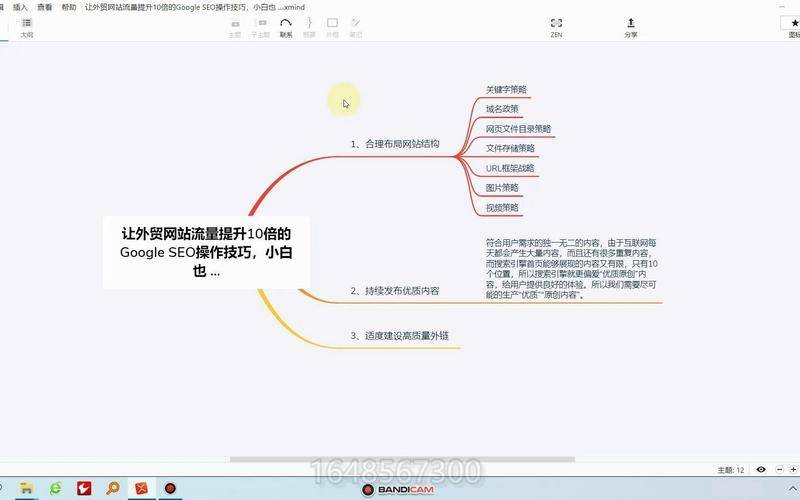Screen dimensions: 800x500
Task: Click the 主题 topic toolbar icon
Action: click(235, 28)
